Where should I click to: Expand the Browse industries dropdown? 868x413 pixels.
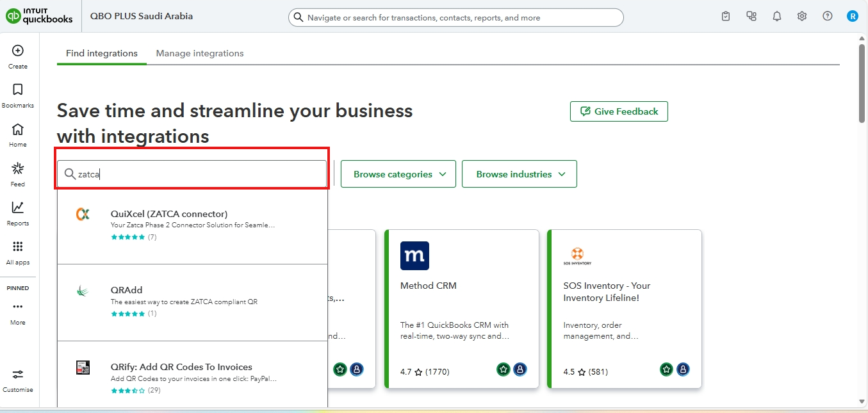click(520, 174)
